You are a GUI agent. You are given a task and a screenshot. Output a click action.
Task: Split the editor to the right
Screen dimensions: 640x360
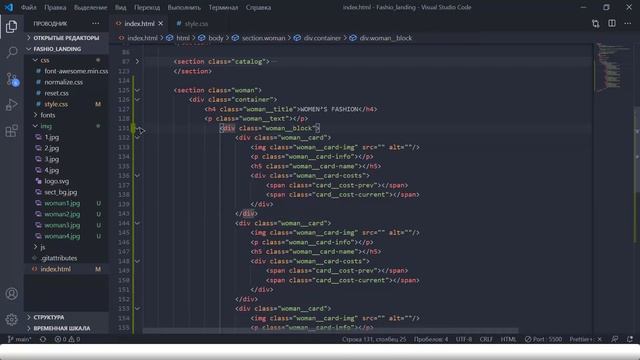tap(611, 24)
